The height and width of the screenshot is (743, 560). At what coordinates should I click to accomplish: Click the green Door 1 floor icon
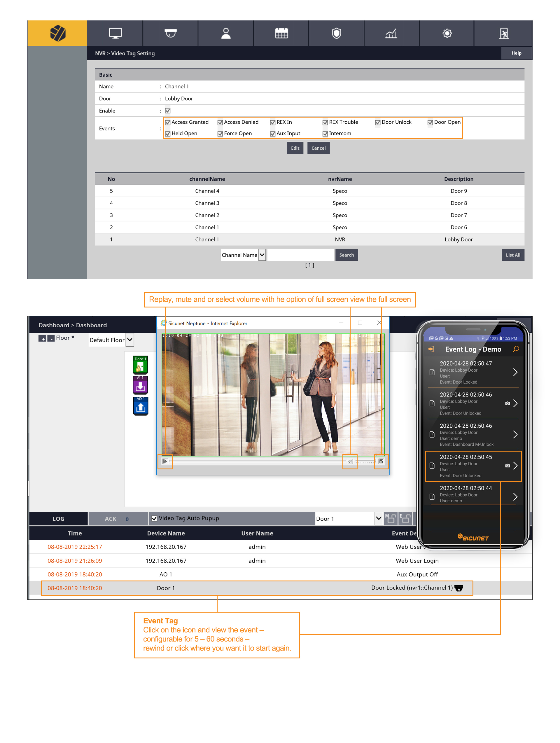140,365
